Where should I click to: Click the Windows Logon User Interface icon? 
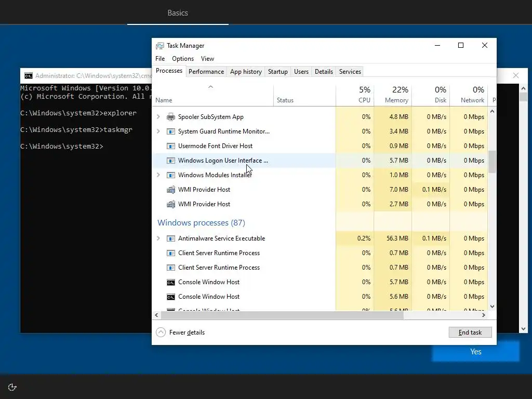tap(170, 161)
